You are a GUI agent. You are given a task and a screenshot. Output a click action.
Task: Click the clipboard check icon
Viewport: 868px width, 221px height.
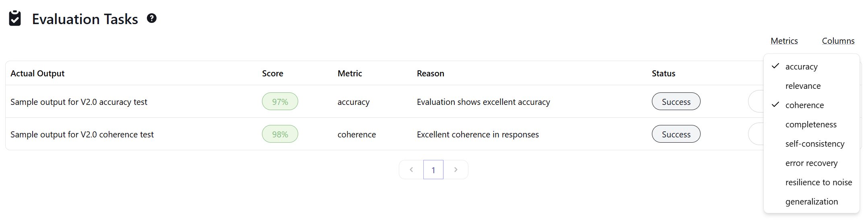[x=15, y=18]
